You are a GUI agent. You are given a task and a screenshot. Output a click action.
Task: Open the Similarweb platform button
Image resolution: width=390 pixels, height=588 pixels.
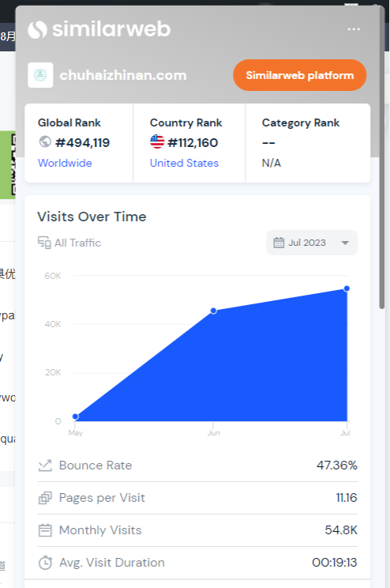pyautogui.click(x=300, y=75)
